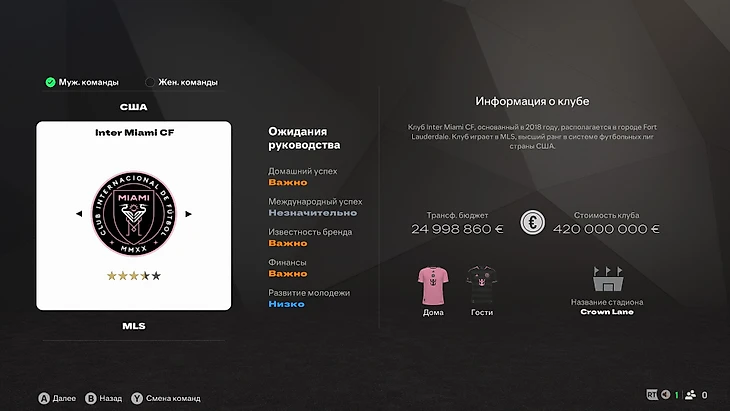
Task: Click the Y button icon for Смена команд
Action: 137,398
